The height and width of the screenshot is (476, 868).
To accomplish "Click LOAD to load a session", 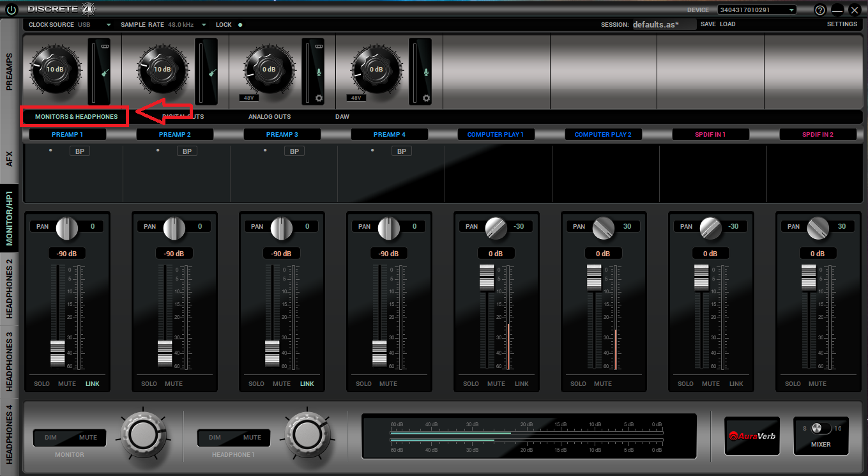I will point(727,24).
